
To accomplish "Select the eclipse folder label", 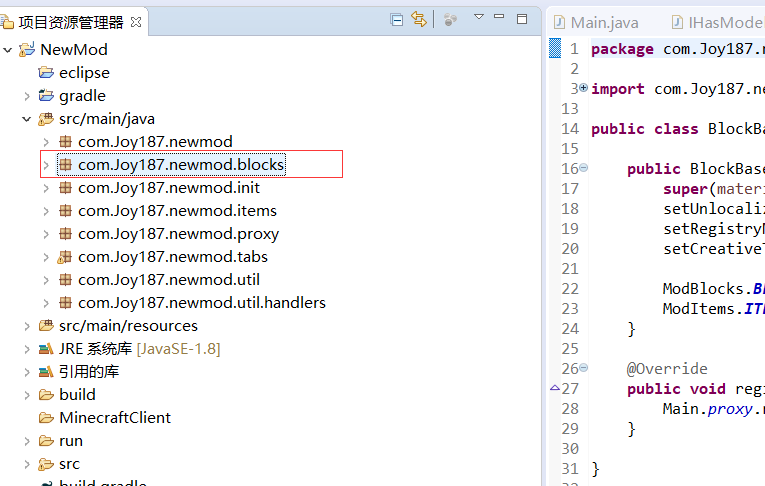I will (84, 73).
